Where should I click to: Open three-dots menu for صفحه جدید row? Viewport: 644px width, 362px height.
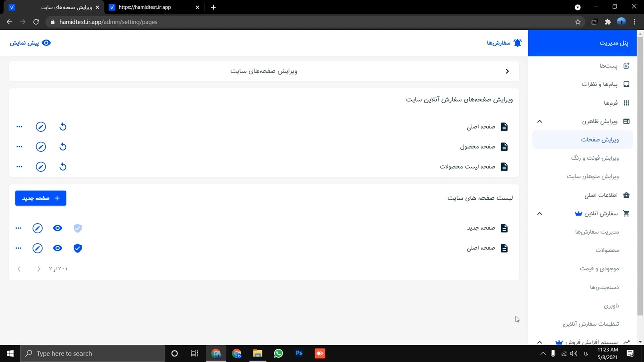tap(19, 228)
